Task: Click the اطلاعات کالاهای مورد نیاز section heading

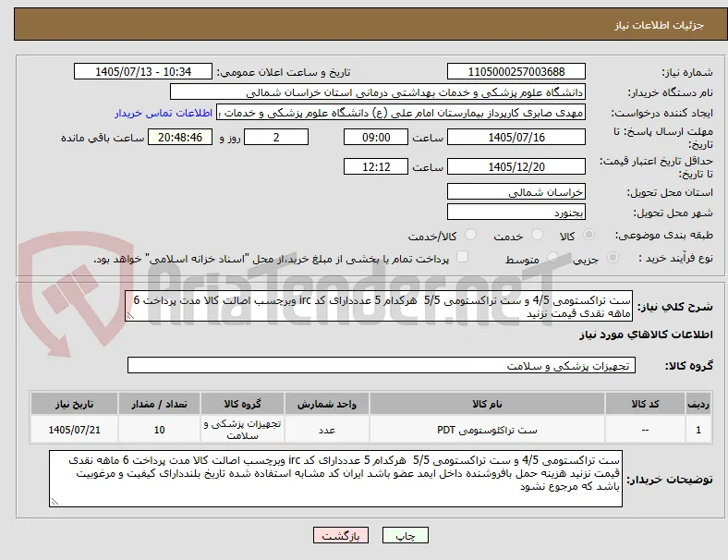Action: (646, 335)
